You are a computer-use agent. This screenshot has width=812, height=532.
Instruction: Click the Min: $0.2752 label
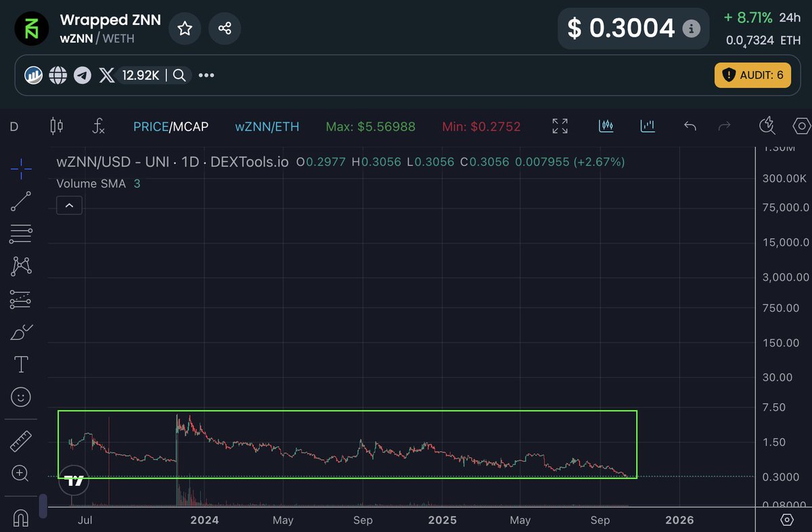481,127
